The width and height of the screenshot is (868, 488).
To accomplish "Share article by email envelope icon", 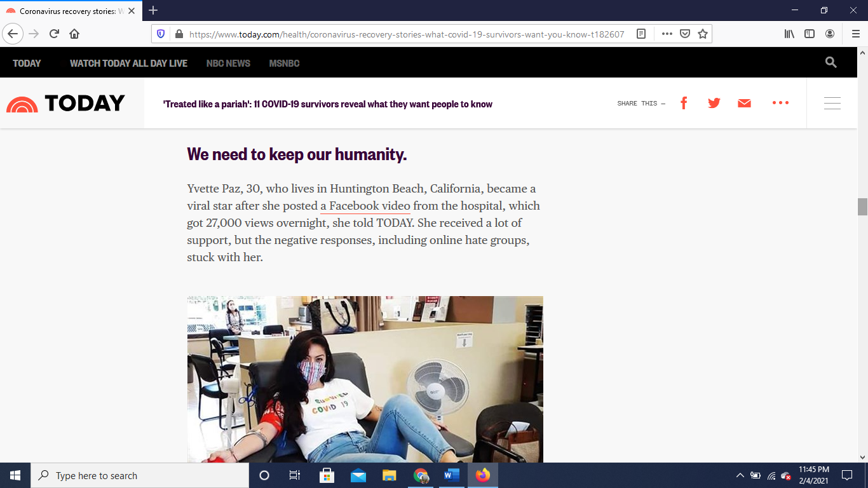I will pos(744,103).
